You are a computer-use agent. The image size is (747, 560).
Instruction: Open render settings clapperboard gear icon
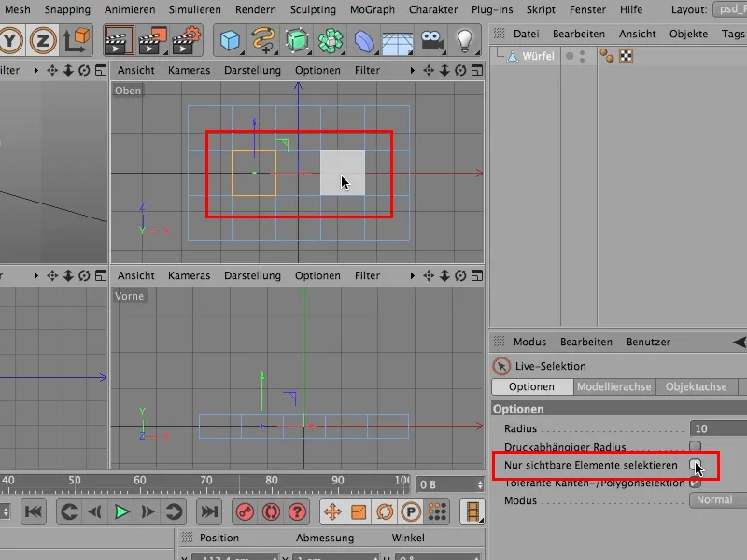tap(186, 41)
